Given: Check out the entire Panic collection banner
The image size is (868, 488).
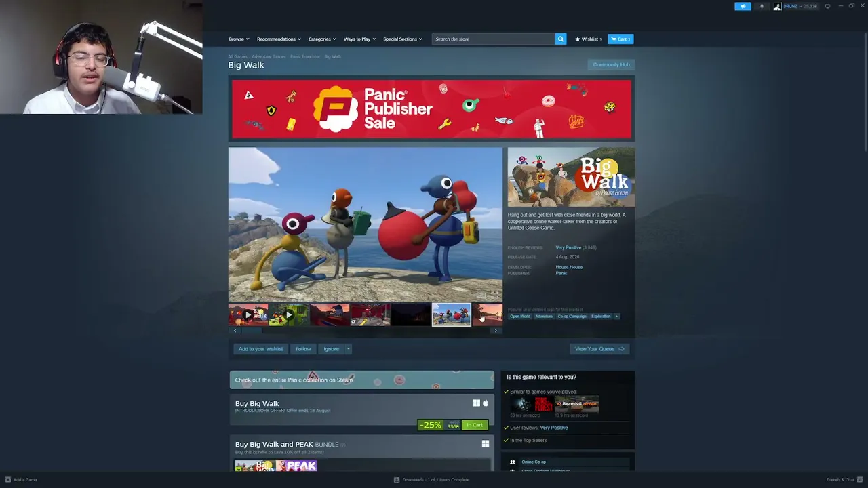Looking at the screenshot, I should (361, 380).
